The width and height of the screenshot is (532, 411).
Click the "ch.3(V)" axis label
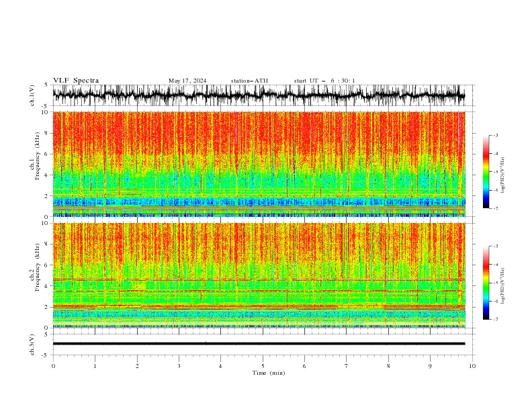[x=32, y=345]
